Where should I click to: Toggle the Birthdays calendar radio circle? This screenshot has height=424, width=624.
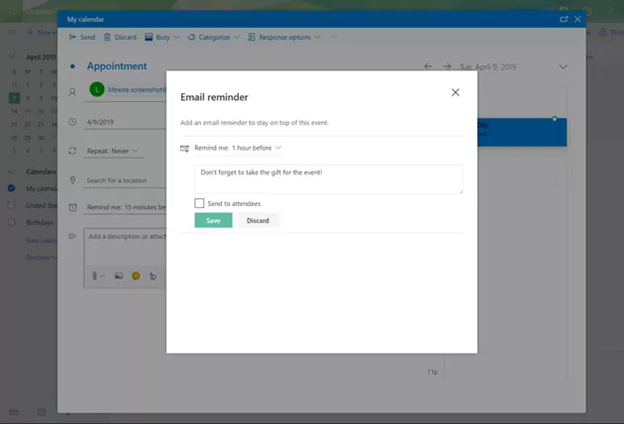[x=11, y=222]
